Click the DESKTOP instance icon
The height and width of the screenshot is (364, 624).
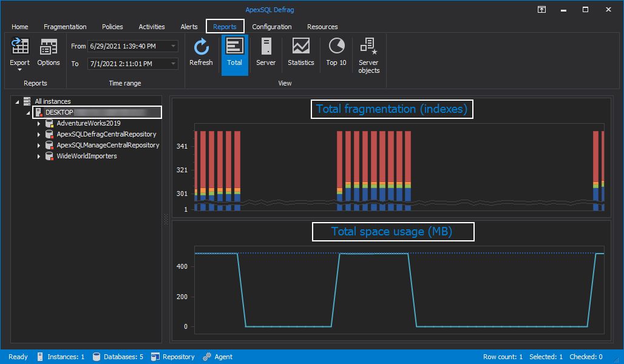(x=39, y=112)
